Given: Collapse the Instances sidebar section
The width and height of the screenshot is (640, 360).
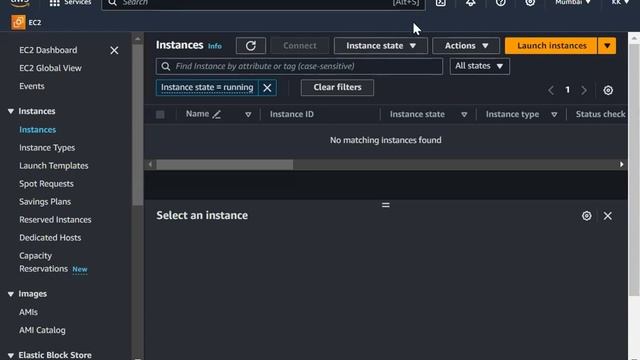Looking at the screenshot, I should 11,111.
